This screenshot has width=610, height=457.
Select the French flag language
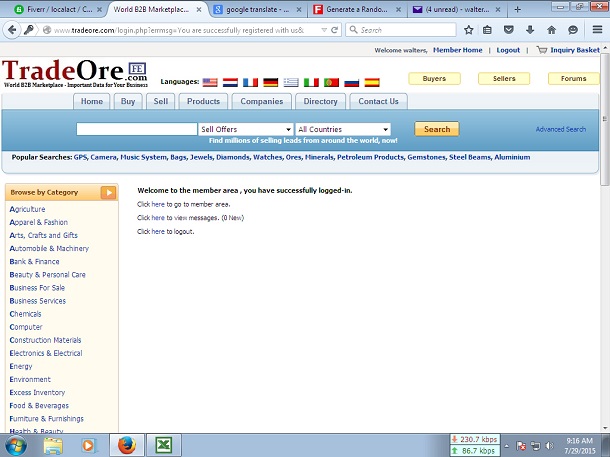[251, 82]
